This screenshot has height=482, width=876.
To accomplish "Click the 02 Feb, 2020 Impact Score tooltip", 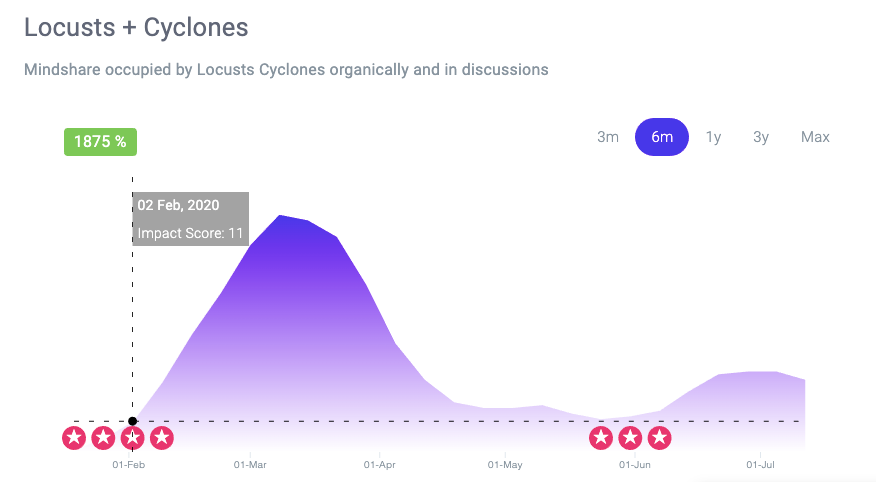I will coord(191,219).
